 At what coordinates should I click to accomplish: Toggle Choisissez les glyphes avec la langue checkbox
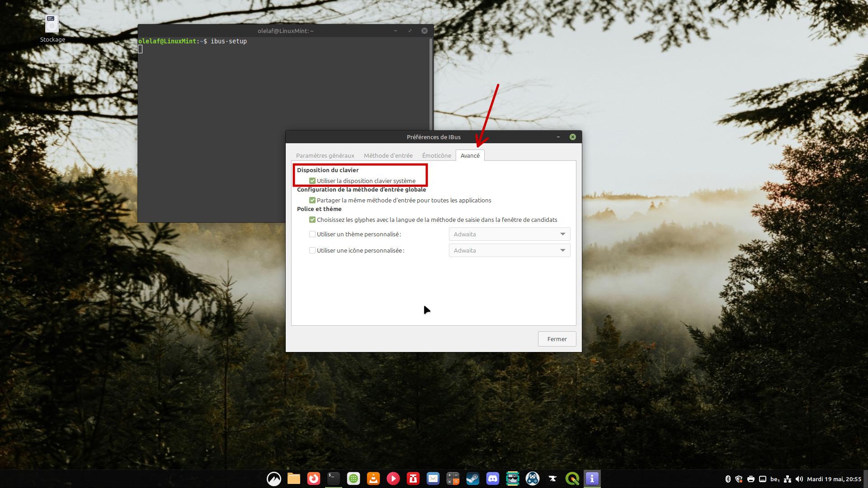(x=312, y=220)
